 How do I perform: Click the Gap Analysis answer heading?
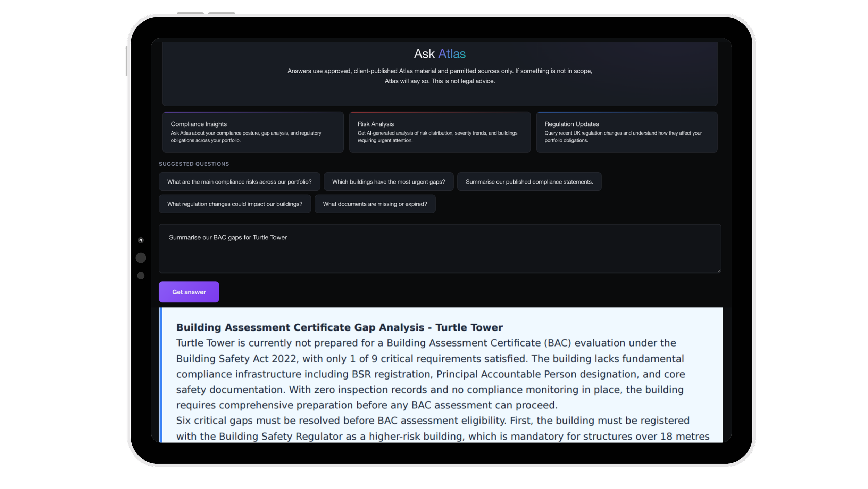[339, 327]
